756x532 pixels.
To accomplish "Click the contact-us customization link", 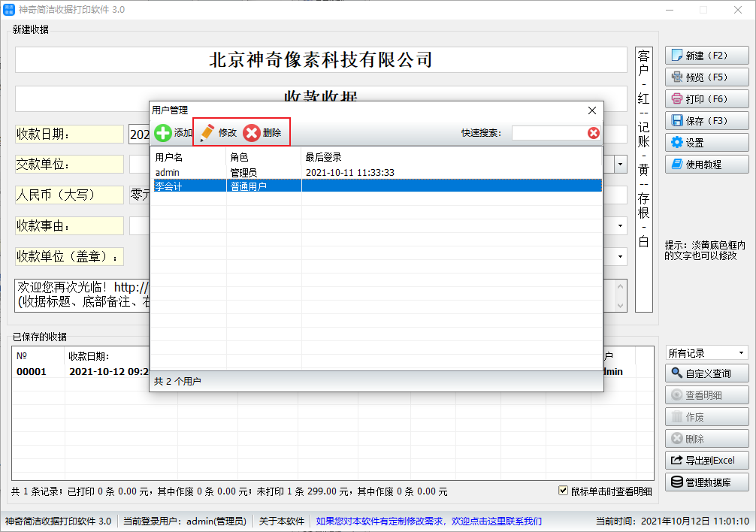I will coord(428,521).
